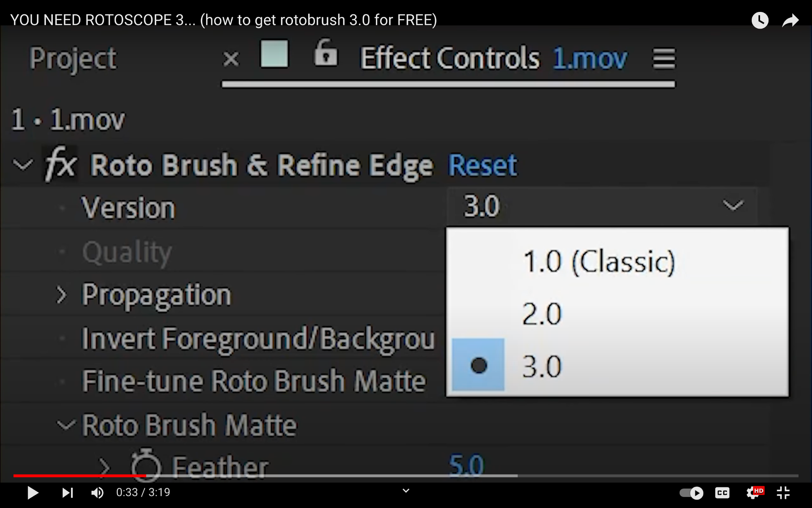Click the Feather stopwatch icon
The width and height of the screenshot is (812, 508).
pos(146,465)
